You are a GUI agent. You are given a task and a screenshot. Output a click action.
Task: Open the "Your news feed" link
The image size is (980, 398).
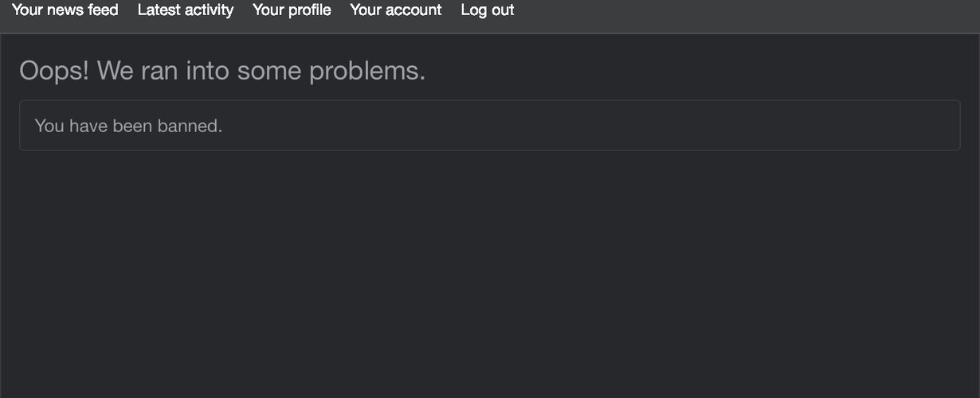tap(65, 10)
